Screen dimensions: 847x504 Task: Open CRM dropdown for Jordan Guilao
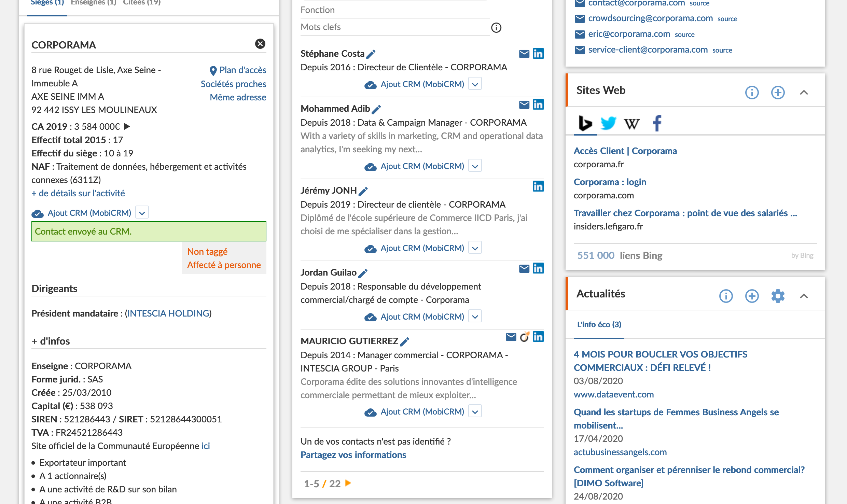475,317
